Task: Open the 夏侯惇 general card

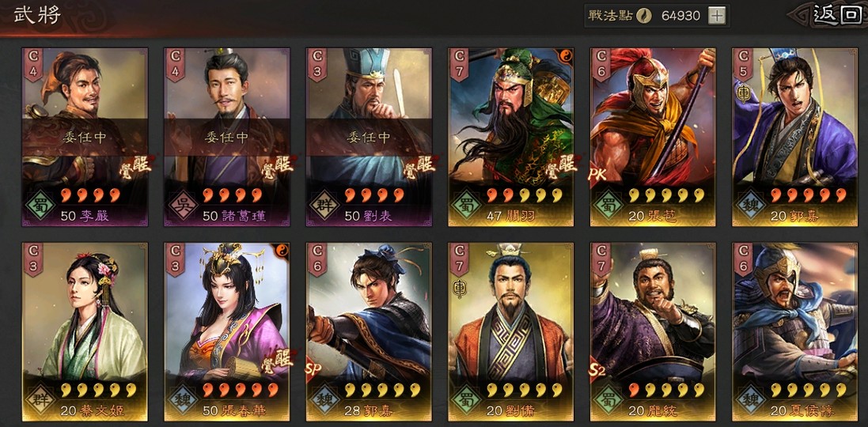Action: point(795,332)
